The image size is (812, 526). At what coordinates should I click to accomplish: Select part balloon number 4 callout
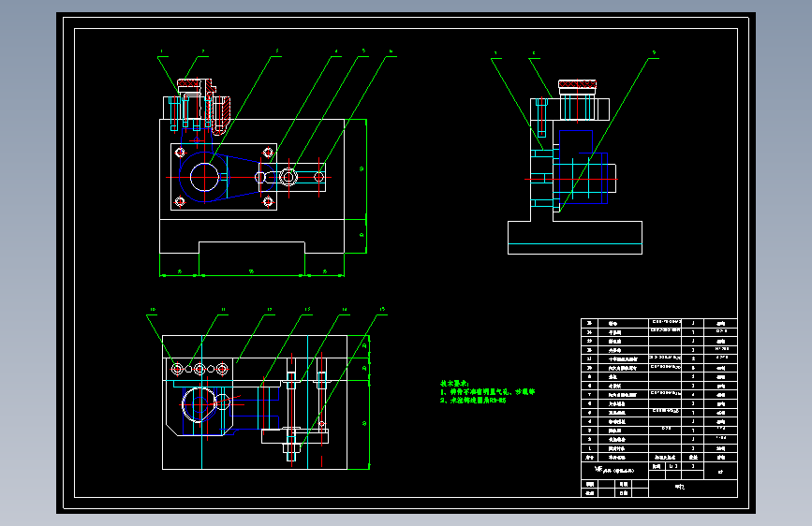336,51
